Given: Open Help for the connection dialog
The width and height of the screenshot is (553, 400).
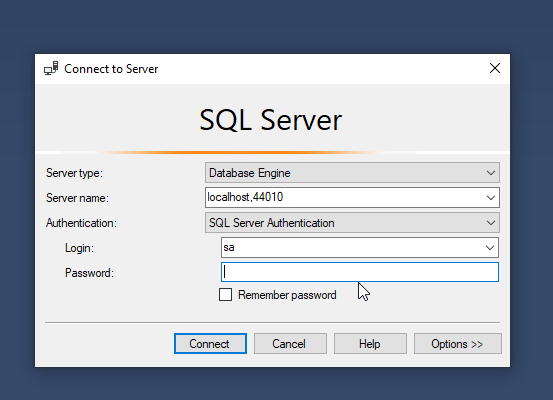Looking at the screenshot, I should [x=370, y=344].
